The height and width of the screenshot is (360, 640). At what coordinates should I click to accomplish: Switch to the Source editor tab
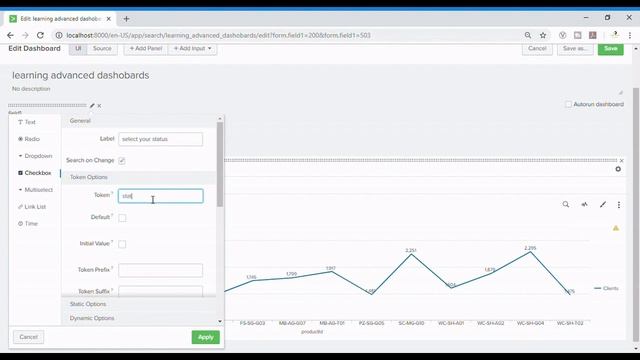click(x=102, y=49)
